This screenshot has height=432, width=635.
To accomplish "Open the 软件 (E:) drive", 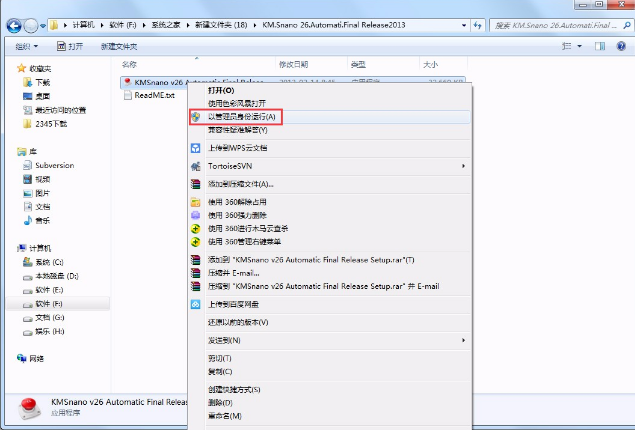I will [49, 289].
